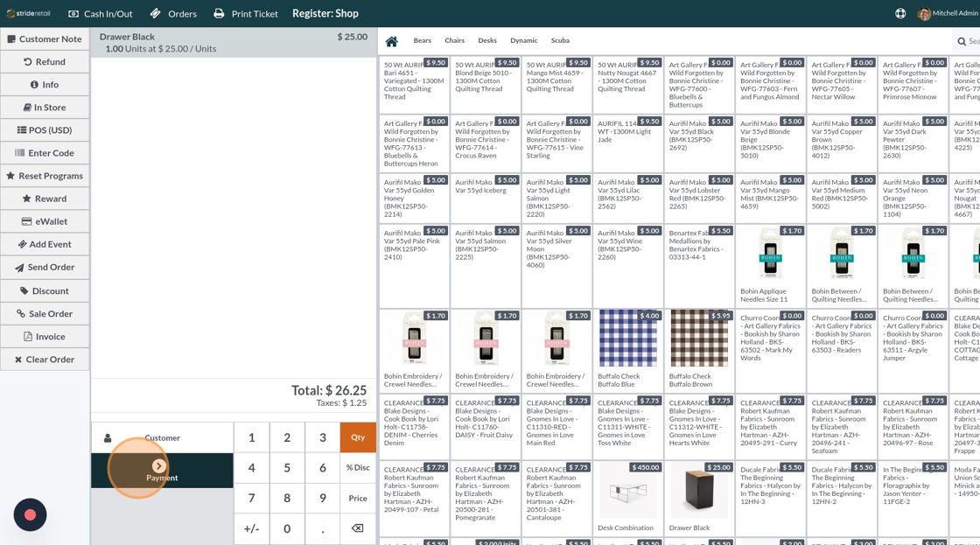Click the globe connection status icon
Viewport: 980px width, 545px height.
click(900, 13)
